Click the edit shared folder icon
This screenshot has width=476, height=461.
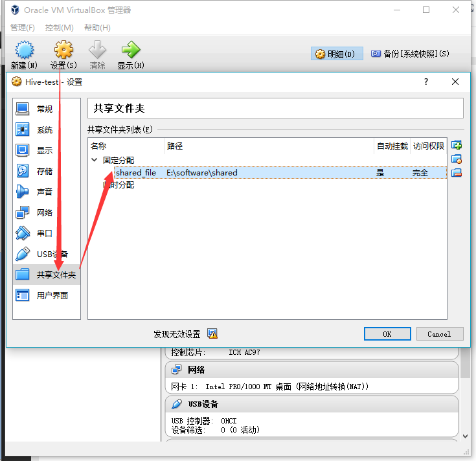point(457,159)
